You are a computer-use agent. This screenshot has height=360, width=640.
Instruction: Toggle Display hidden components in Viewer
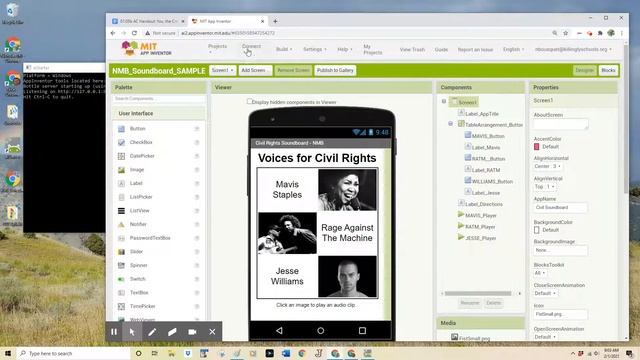[249, 101]
